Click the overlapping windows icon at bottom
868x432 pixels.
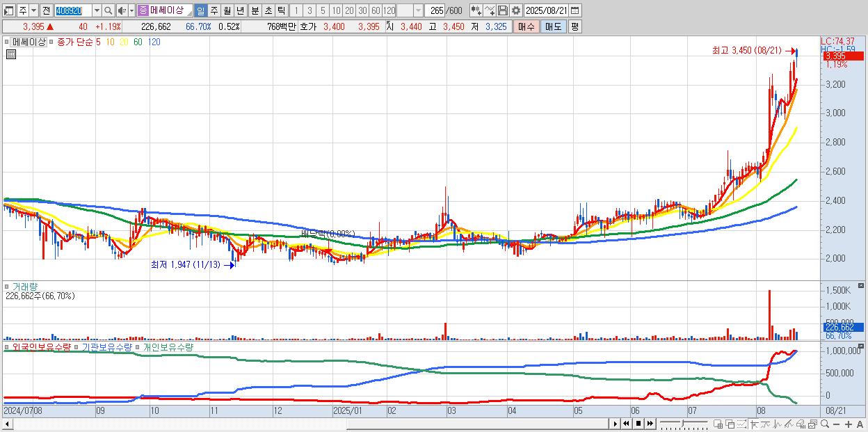(730, 424)
